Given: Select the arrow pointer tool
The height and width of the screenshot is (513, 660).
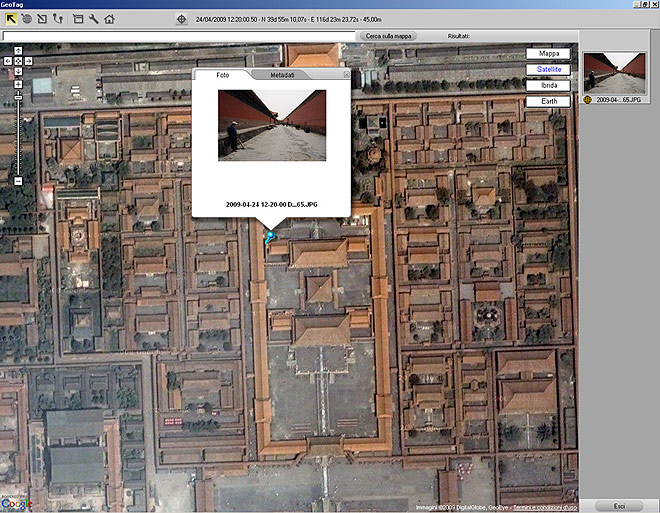Looking at the screenshot, I should tap(11, 19).
